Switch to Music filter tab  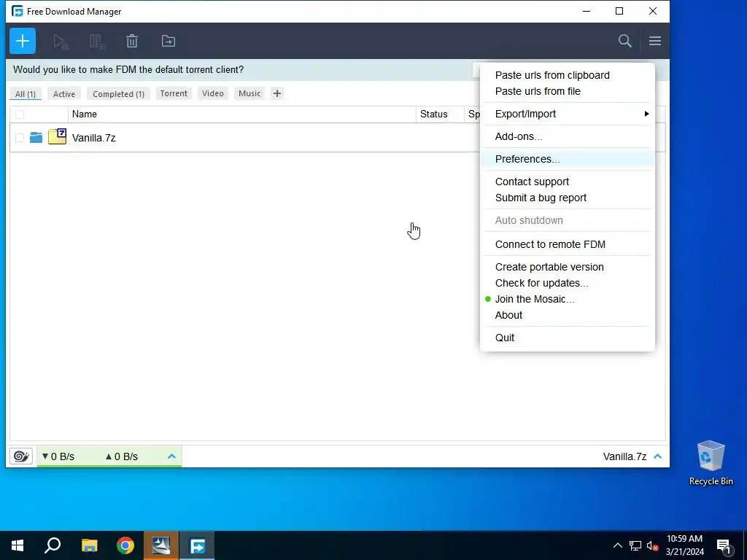click(249, 93)
